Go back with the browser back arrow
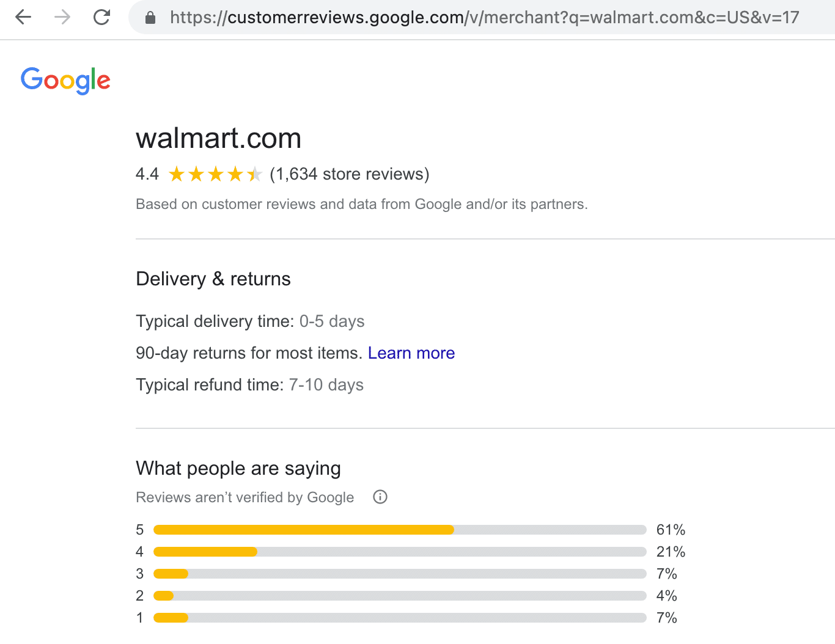This screenshot has width=835, height=644. [x=23, y=17]
